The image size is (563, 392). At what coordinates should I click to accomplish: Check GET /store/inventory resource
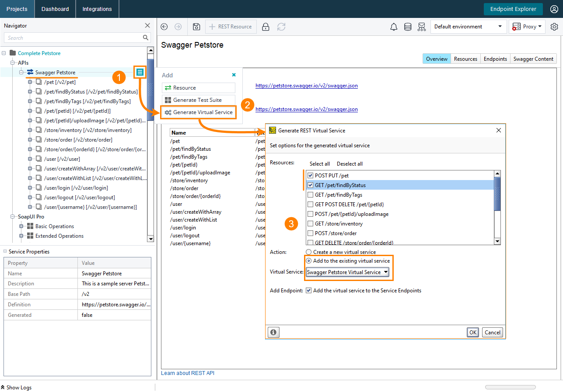point(310,223)
